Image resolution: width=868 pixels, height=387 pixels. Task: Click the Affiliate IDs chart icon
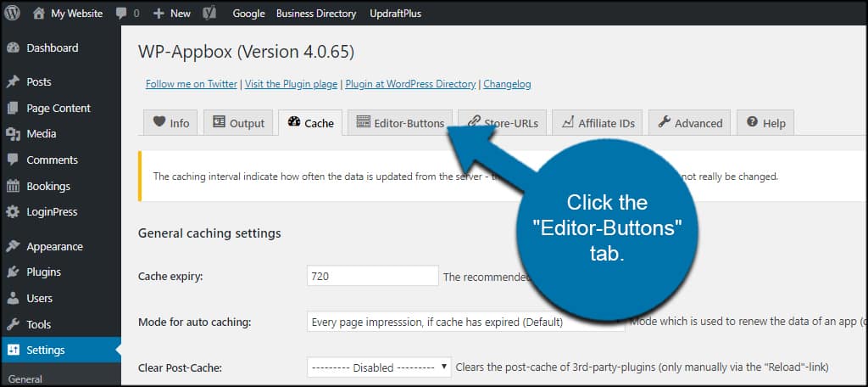click(567, 122)
